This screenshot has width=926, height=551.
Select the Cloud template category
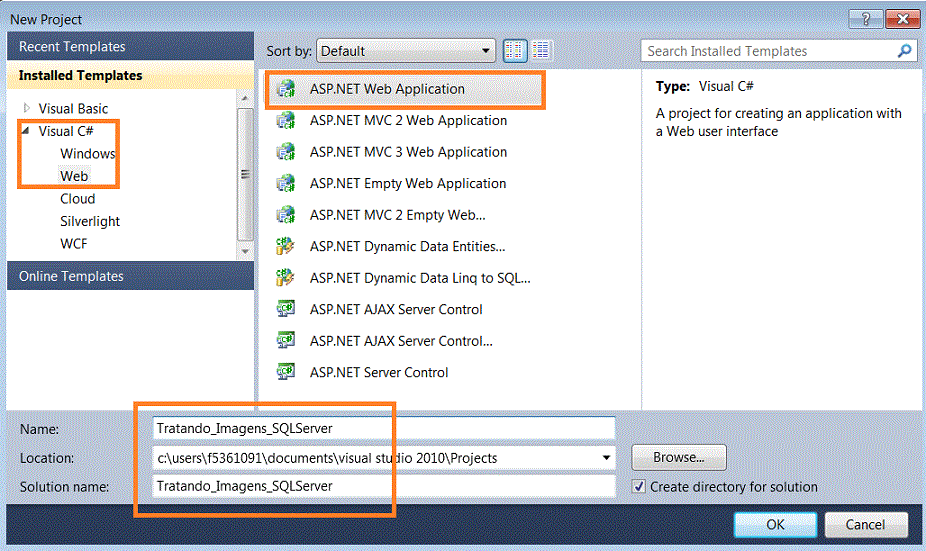tap(77, 198)
